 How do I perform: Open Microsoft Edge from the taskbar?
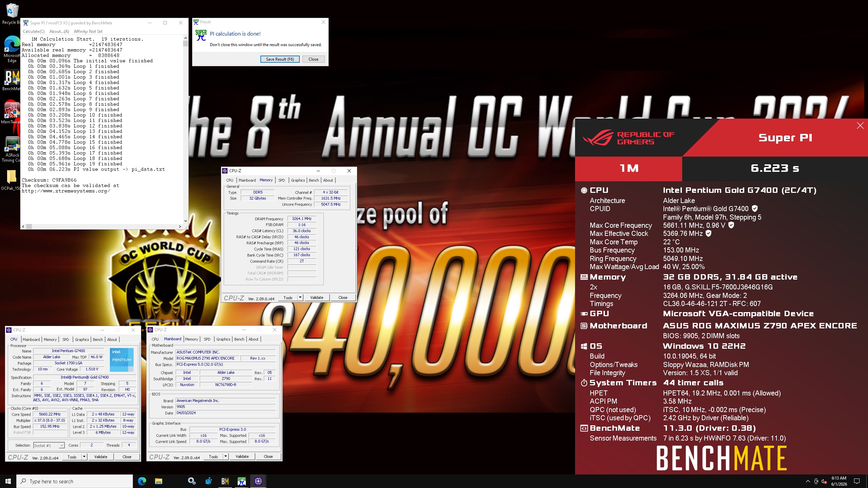coord(142,481)
